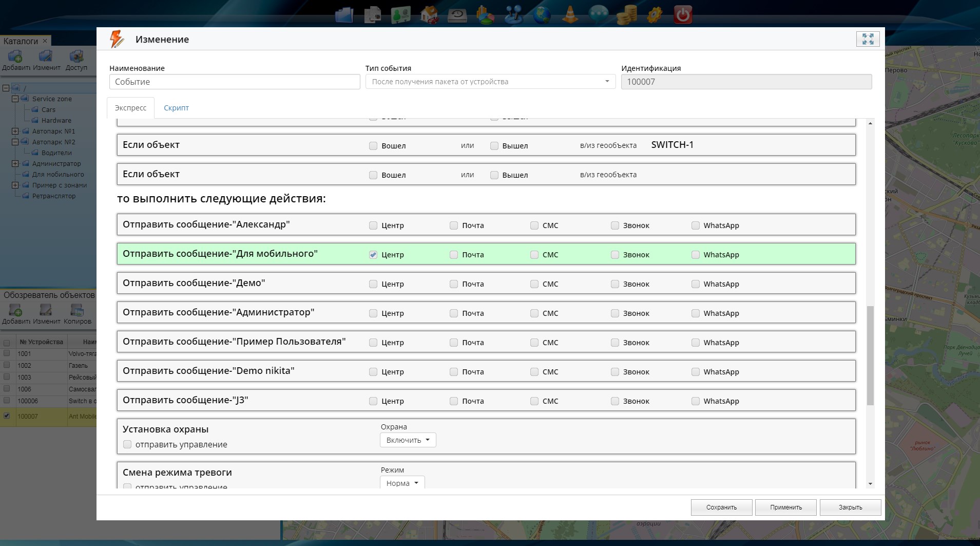Click the Добавить folder icon in Каталоги
This screenshot has width=980, height=546.
[15, 55]
